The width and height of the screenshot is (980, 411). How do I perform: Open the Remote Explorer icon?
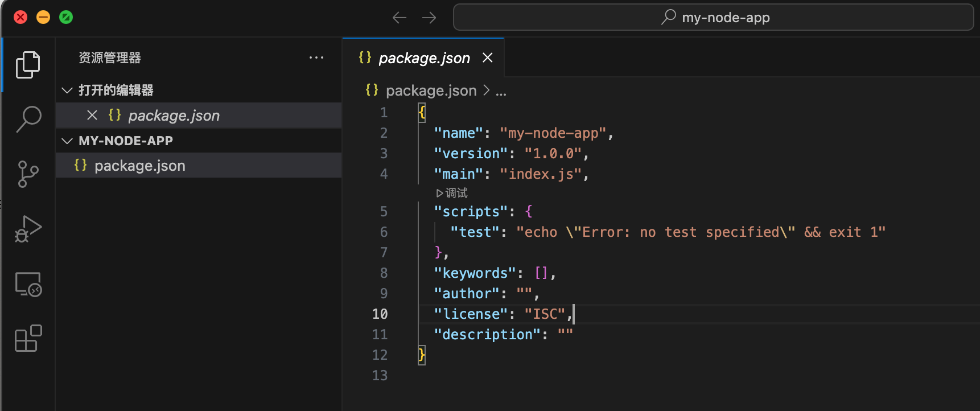click(x=28, y=284)
